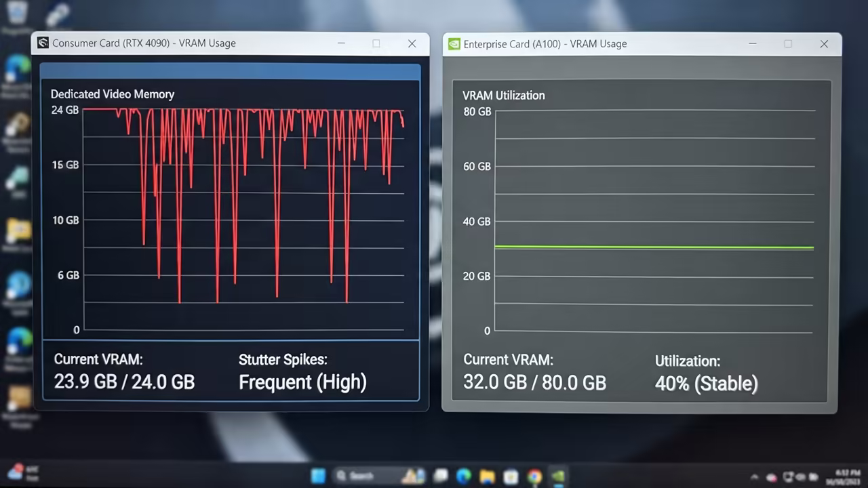Open Task View from the taskbar
This screenshot has width=868, height=488.
coord(441,476)
